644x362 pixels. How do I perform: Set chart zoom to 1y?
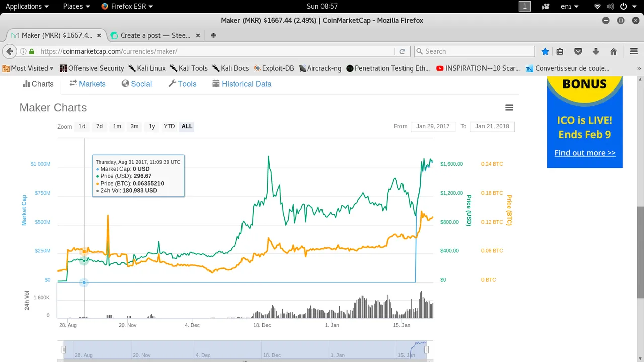152,126
